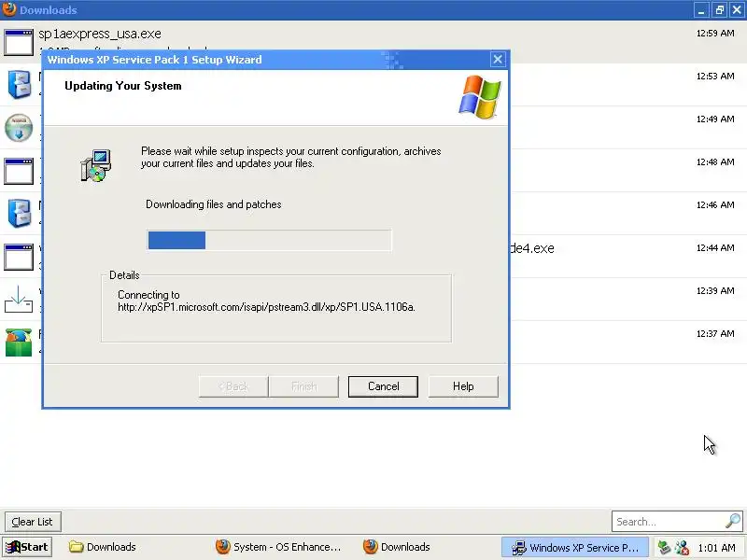The height and width of the screenshot is (560, 747).
Task: Click the 12:37 AM timestamp
Action: (x=715, y=333)
